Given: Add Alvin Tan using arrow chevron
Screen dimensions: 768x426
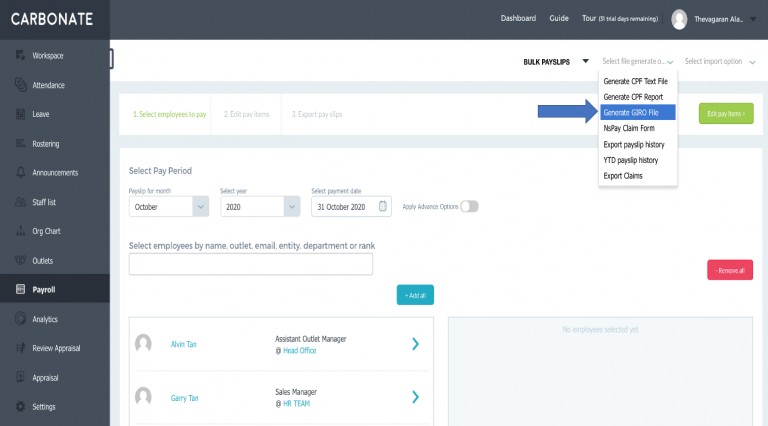Looking at the screenshot, I should tap(415, 344).
